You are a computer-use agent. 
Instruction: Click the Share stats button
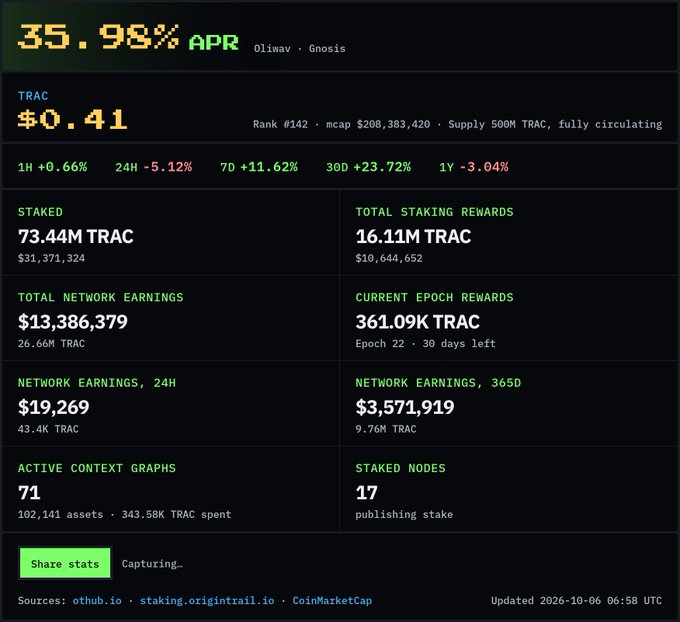tap(65, 563)
